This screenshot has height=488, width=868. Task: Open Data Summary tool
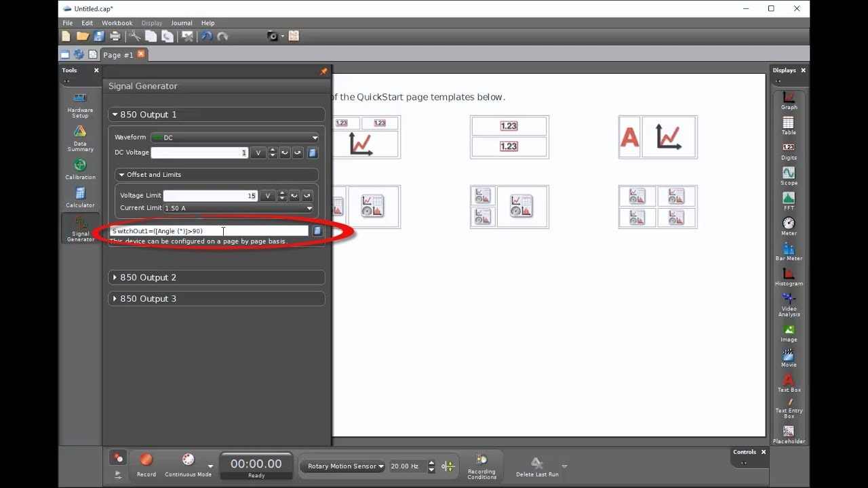point(80,139)
